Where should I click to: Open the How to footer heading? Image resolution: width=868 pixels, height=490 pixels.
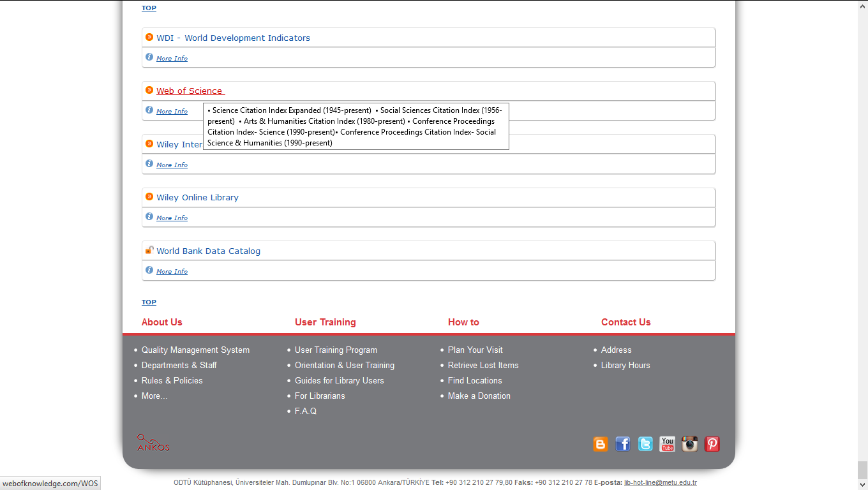point(463,322)
